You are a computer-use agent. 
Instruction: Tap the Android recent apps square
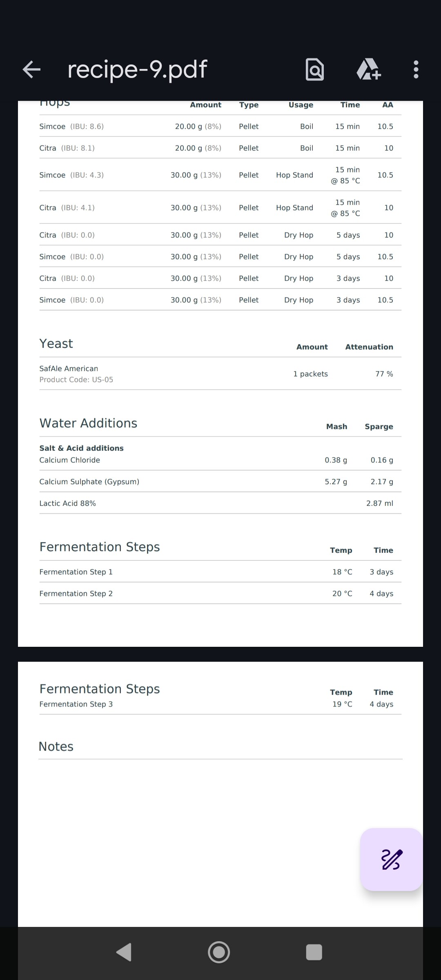[314, 952]
